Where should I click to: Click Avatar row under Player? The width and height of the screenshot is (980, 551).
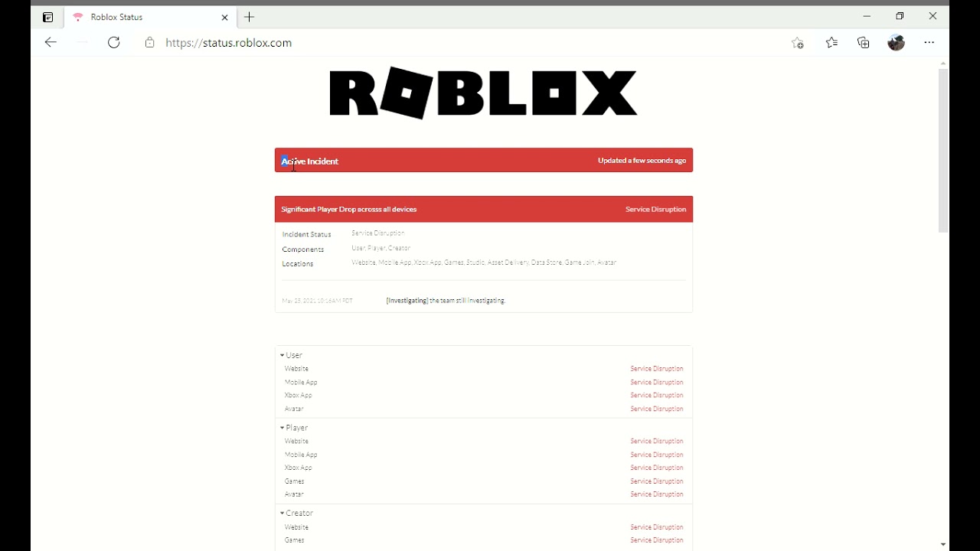[484, 494]
